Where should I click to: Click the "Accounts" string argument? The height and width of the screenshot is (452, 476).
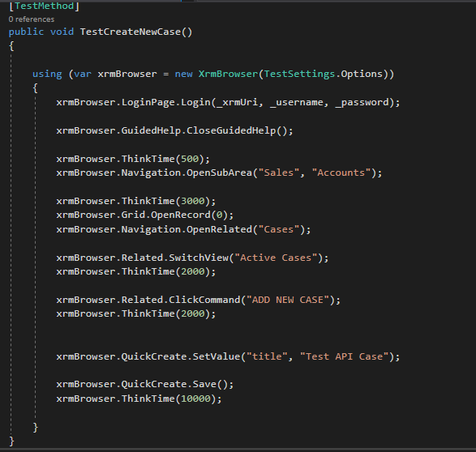click(341, 173)
